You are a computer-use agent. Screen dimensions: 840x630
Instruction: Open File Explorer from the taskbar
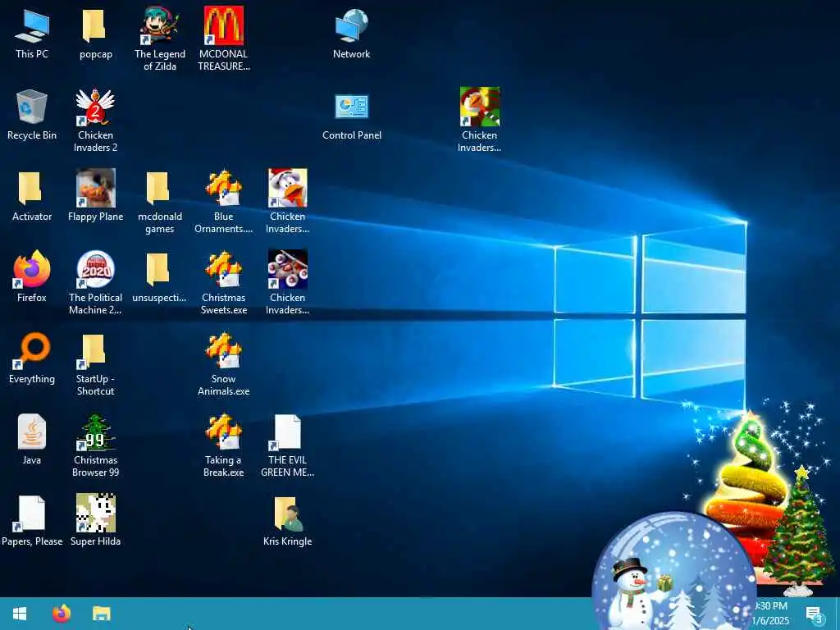[x=101, y=614]
